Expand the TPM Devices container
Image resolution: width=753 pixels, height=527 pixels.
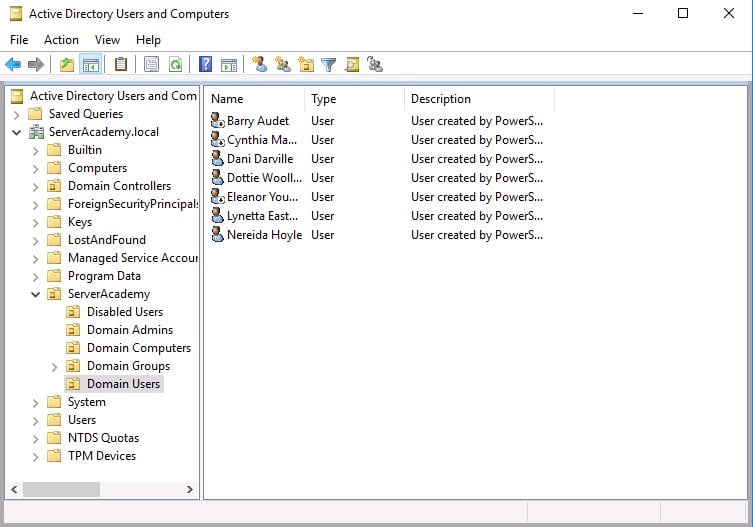coord(35,457)
